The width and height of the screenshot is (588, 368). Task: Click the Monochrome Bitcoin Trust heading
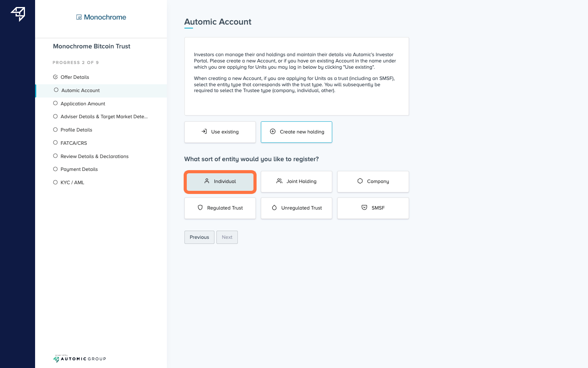point(92,46)
